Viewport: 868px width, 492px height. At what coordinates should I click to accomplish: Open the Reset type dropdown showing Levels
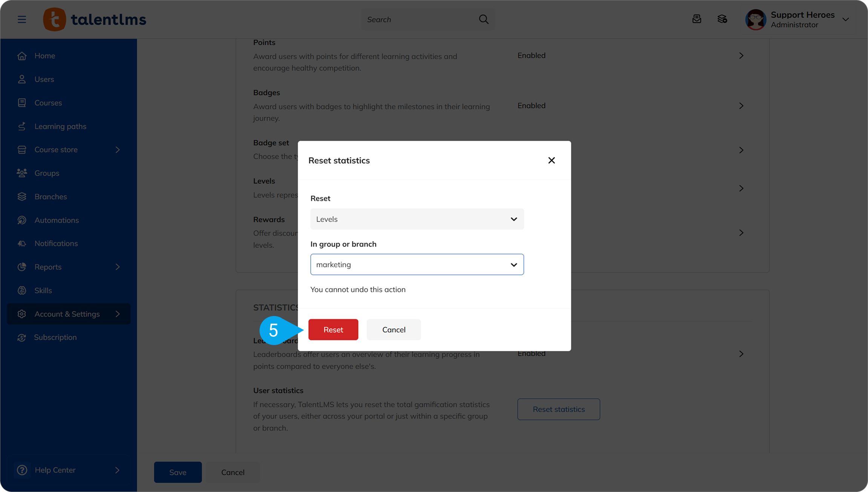(x=417, y=219)
